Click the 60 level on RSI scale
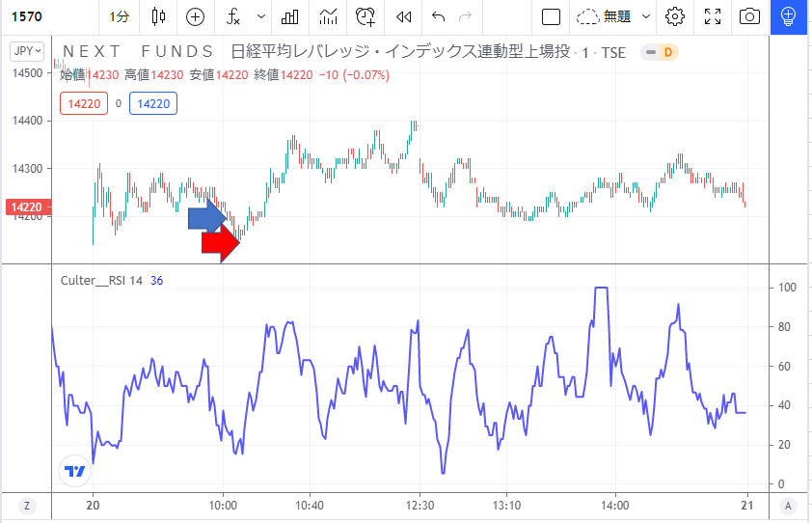 (784, 366)
